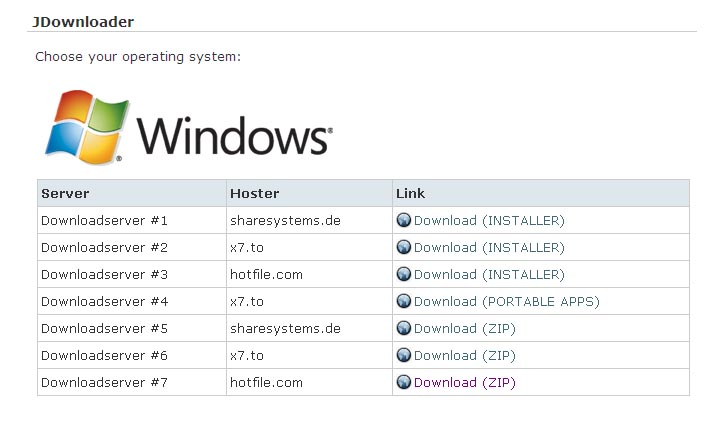725x424 pixels.
Task: Open Download (ZIP) link for Downloadserver #6
Action: coord(464,355)
